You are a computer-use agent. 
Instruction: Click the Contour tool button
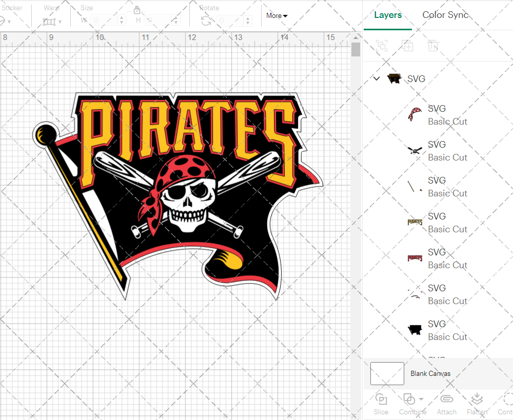click(x=506, y=404)
